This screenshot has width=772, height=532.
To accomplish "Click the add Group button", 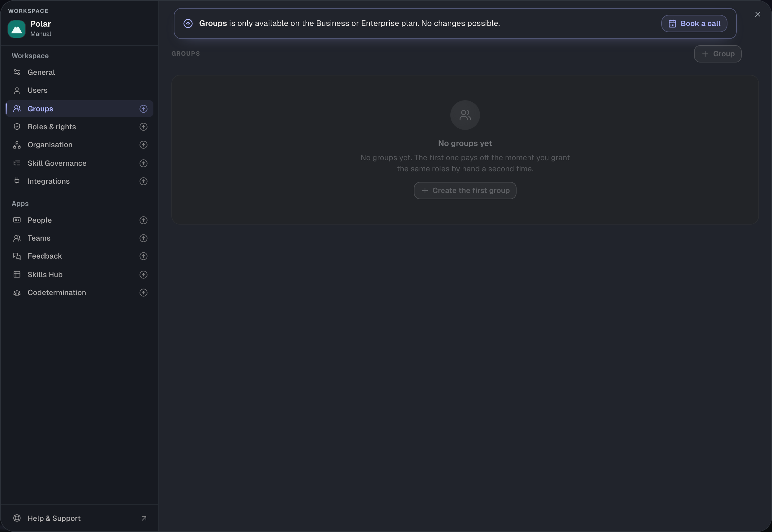I will [x=717, y=54].
